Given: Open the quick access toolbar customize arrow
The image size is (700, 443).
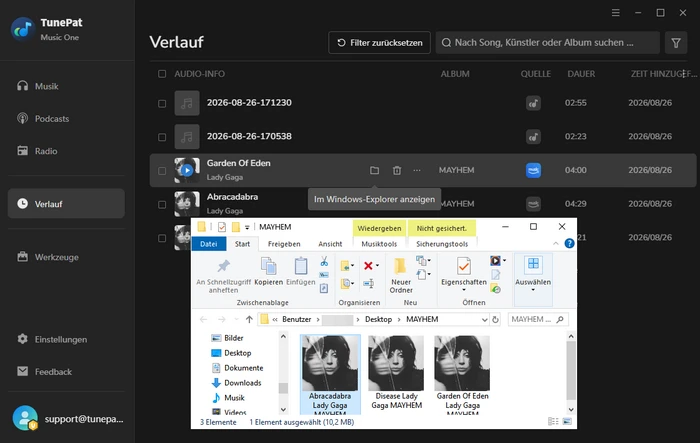Looking at the screenshot, I should point(247,227).
